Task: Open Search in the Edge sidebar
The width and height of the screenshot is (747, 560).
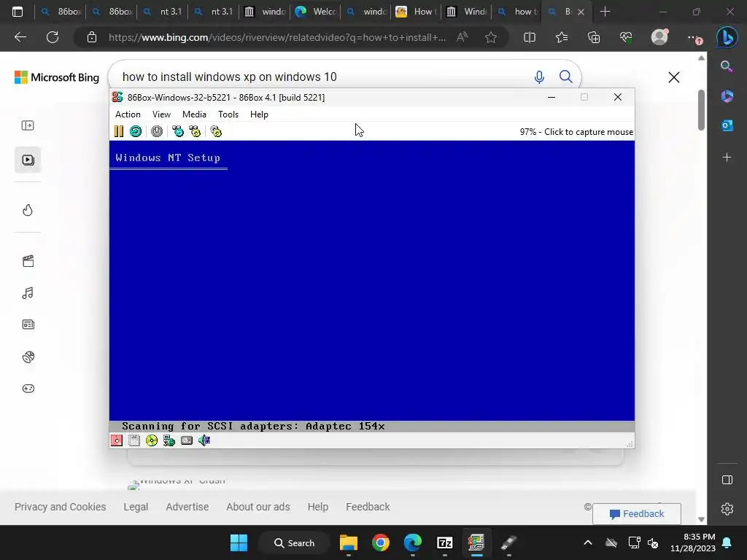Action: click(x=727, y=66)
